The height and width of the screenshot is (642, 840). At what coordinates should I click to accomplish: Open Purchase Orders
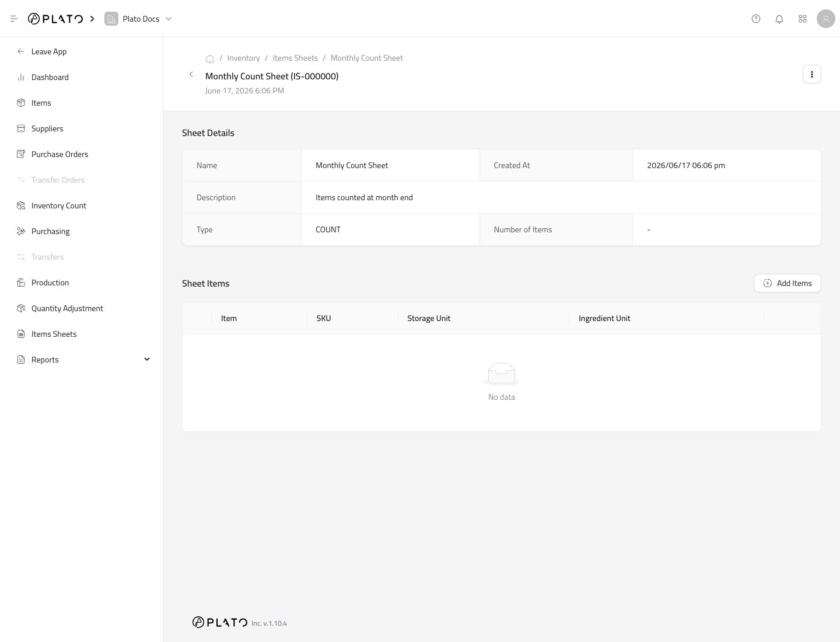82,154
